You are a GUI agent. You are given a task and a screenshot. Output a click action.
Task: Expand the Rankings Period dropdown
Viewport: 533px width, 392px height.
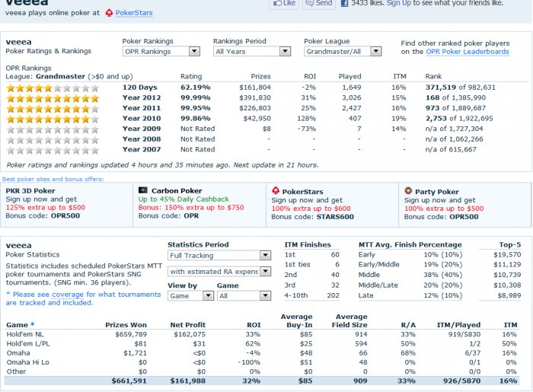click(x=251, y=52)
